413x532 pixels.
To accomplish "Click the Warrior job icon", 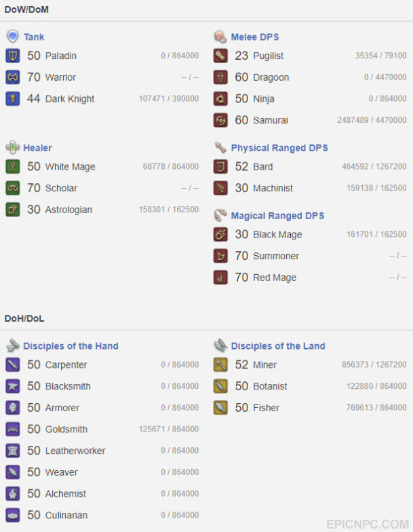I will [x=12, y=77].
